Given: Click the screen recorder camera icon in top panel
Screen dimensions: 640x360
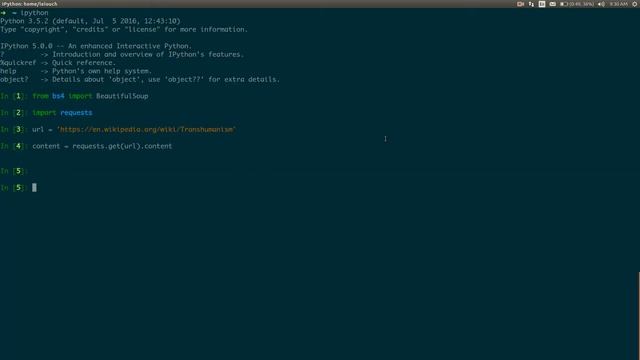Looking at the screenshot, I should click(520, 4).
